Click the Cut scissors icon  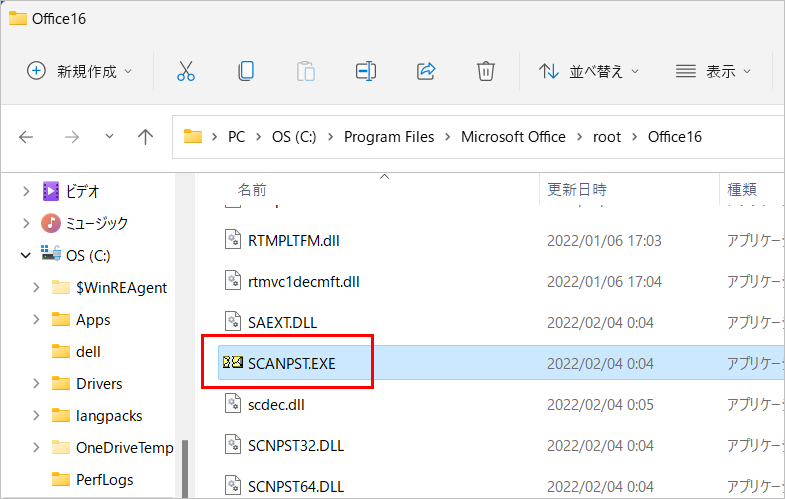click(186, 71)
